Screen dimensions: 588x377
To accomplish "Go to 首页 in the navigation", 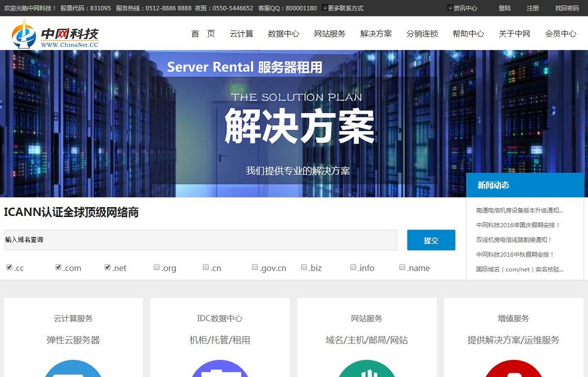I will (203, 34).
